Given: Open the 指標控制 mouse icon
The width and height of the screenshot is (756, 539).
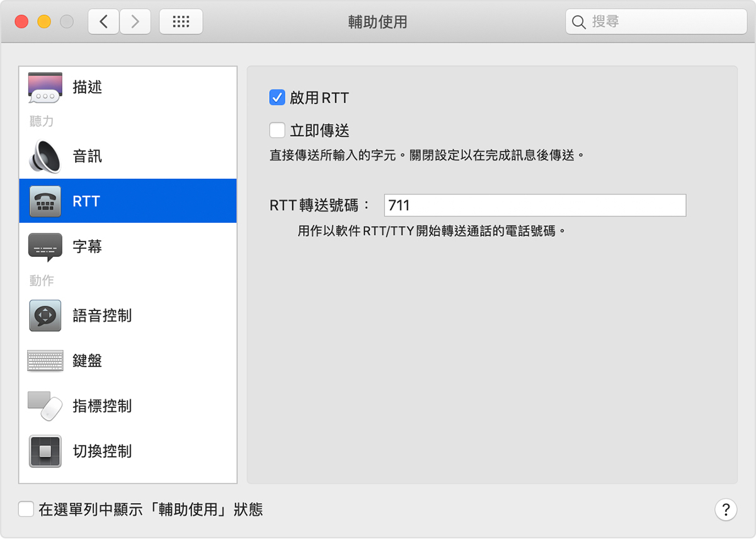Looking at the screenshot, I should click(45, 406).
